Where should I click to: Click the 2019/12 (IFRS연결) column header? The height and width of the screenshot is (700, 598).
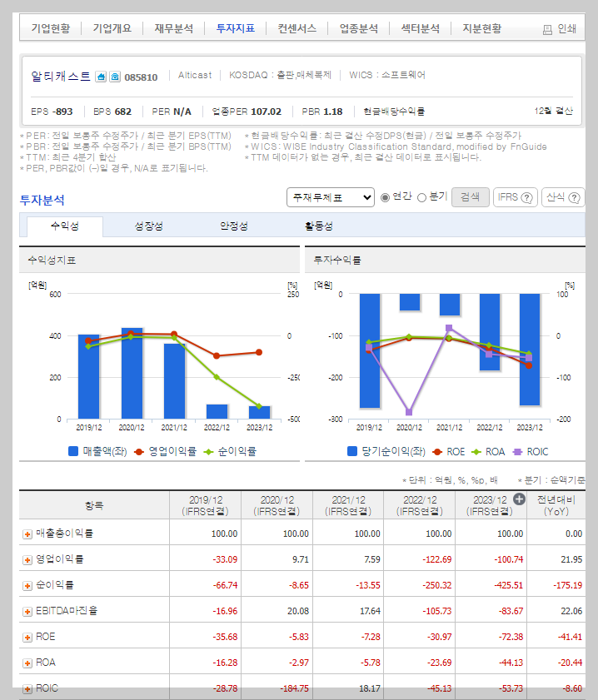pyautogui.click(x=206, y=505)
